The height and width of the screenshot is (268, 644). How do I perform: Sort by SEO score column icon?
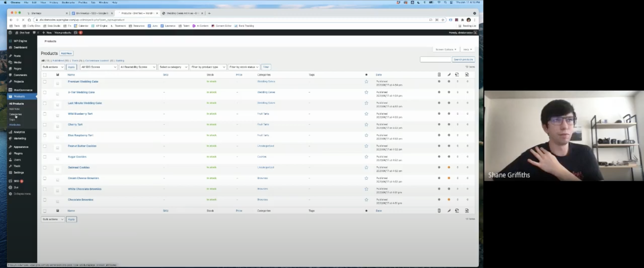click(439, 75)
